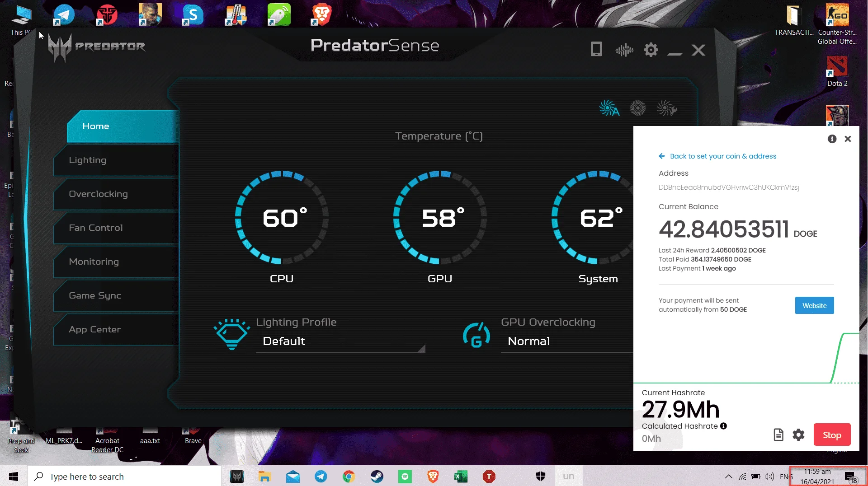The width and height of the screenshot is (868, 486).
Task: Open PredatorSense settings gear
Action: (651, 50)
